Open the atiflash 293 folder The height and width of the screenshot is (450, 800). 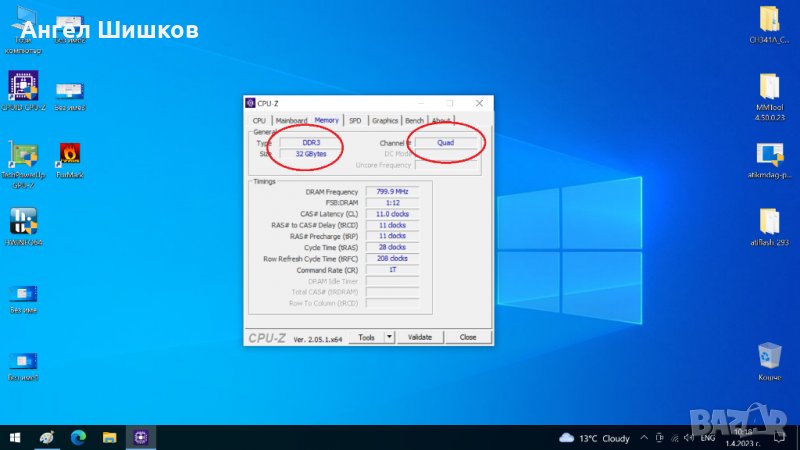click(769, 222)
